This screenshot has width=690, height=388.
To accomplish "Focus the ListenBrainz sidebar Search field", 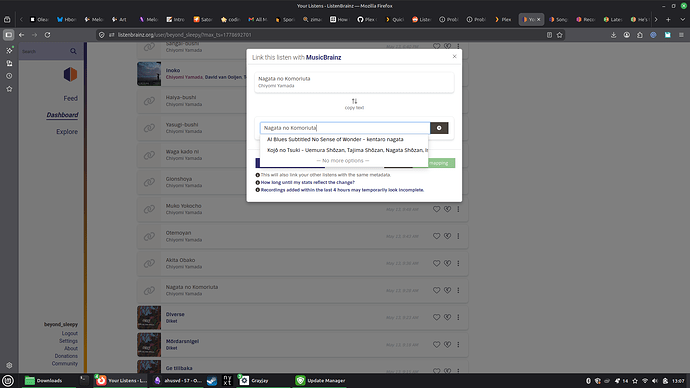I will point(45,51).
